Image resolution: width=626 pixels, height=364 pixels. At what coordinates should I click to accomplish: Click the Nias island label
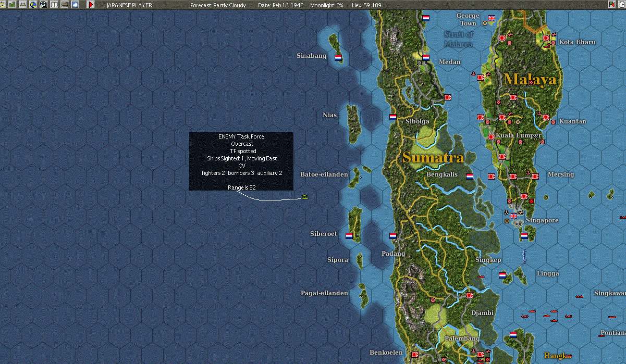pos(330,115)
